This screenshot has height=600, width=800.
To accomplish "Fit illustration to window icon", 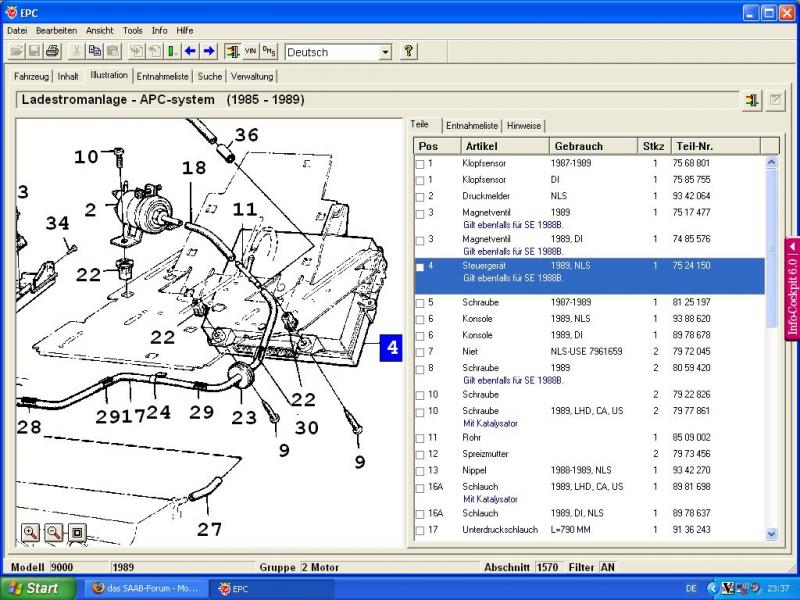I will (77, 533).
